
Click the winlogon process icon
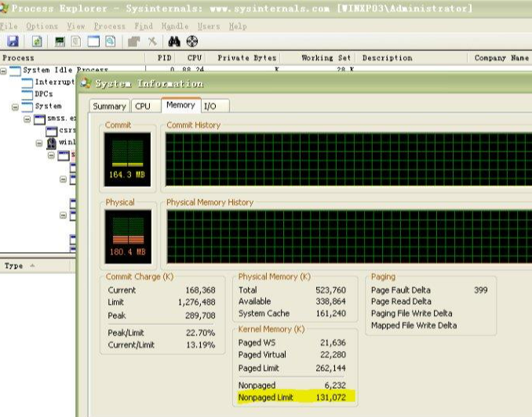52,143
